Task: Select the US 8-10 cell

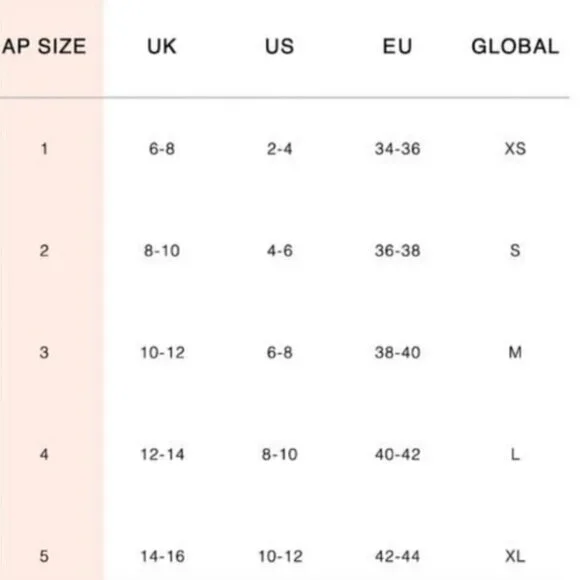Action: coord(280,454)
